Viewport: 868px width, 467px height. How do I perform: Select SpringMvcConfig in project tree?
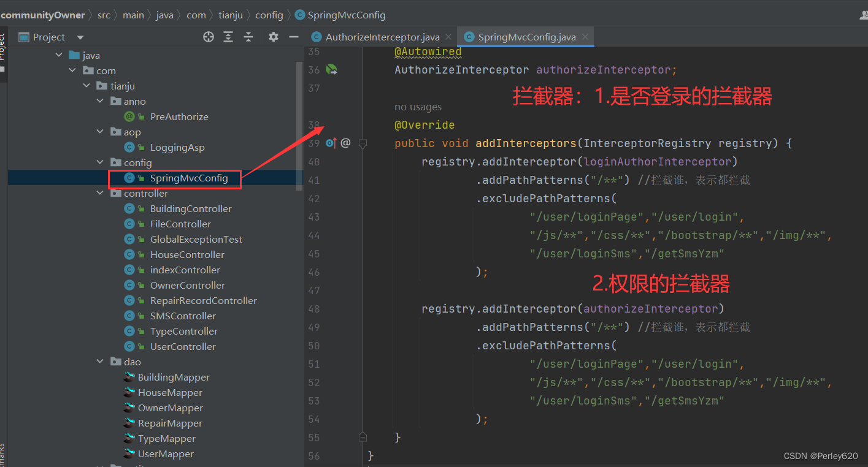189,178
